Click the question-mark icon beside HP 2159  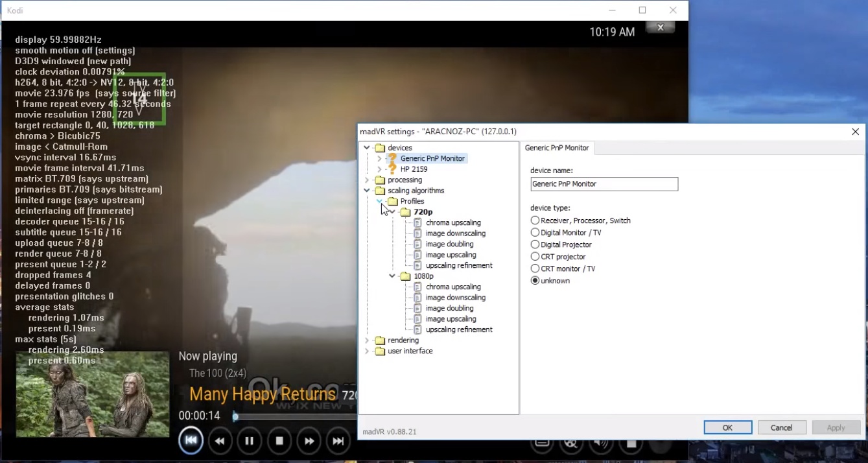tap(392, 169)
